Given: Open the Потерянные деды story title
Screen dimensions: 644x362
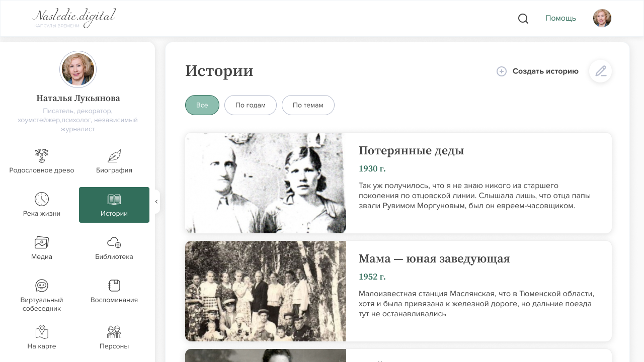Looking at the screenshot, I should (x=411, y=150).
